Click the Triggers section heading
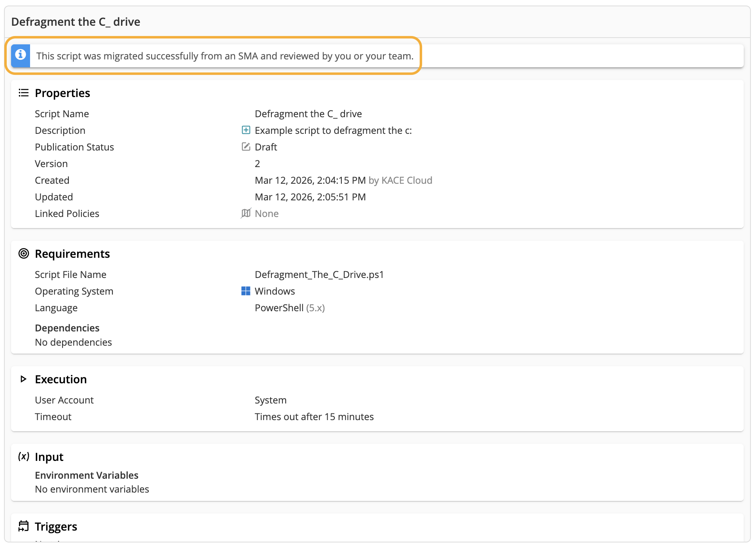Screen dimensions: 756x548 [x=56, y=526]
